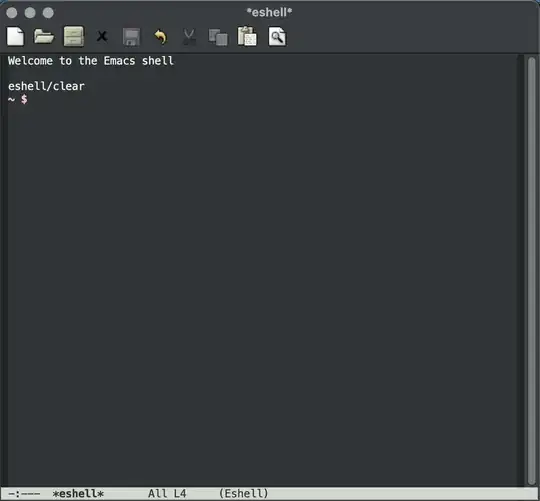
Task: Kill the buffer with the X icon
Action: pos(102,36)
